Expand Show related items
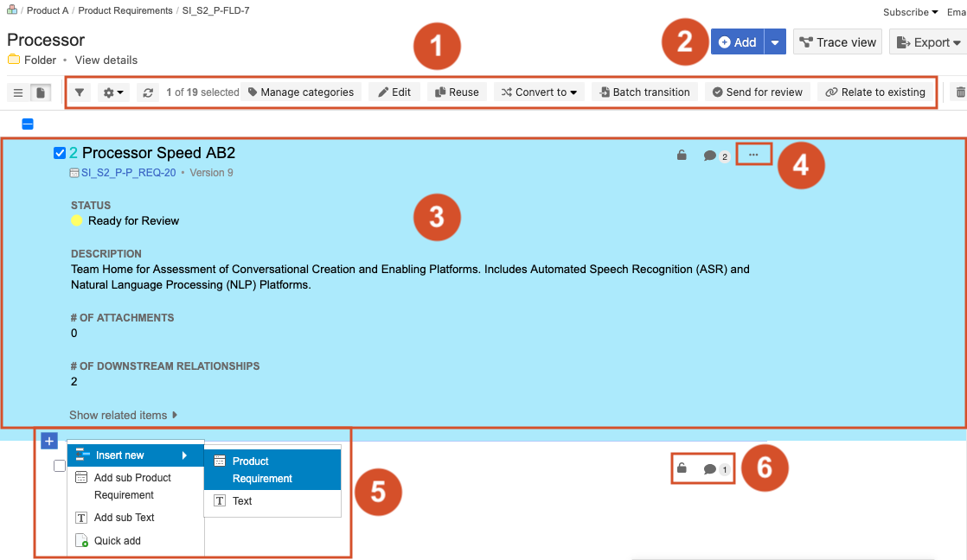This screenshot has height=560, width=967. pyautogui.click(x=123, y=415)
